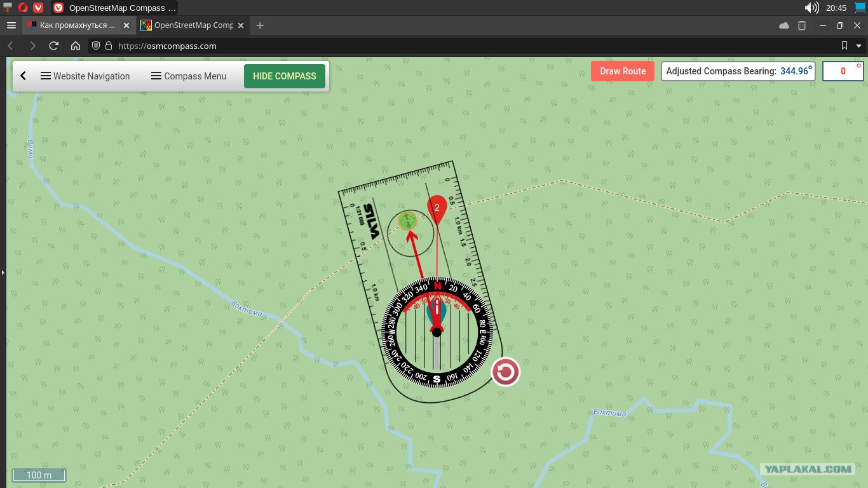The width and height of the screenshot is (868, 488).
Task: Go back to the previous page
Action: [x=11, y=46]
